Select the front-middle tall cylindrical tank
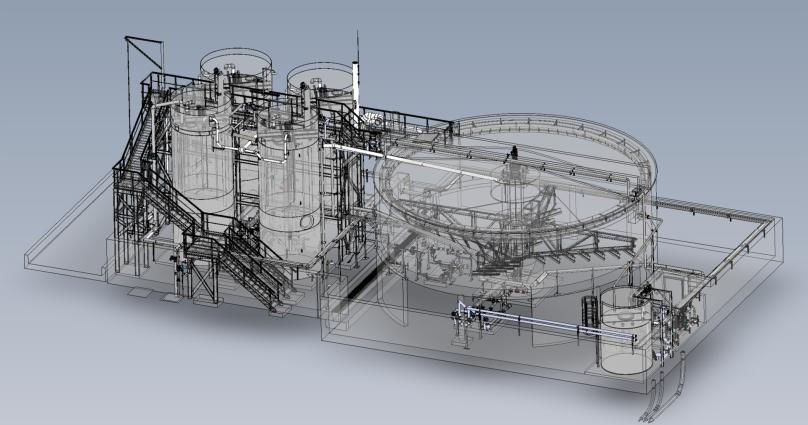 (x=288, y=185)
